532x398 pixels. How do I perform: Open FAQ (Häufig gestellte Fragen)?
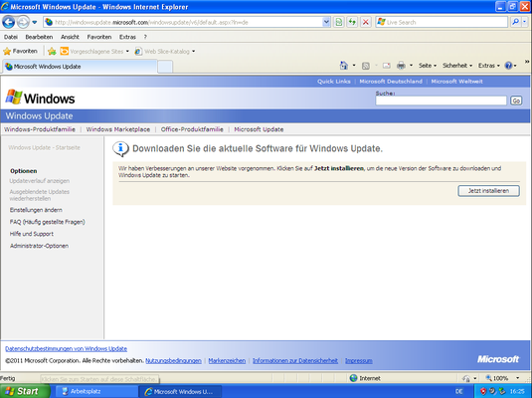tap(47, 222)
